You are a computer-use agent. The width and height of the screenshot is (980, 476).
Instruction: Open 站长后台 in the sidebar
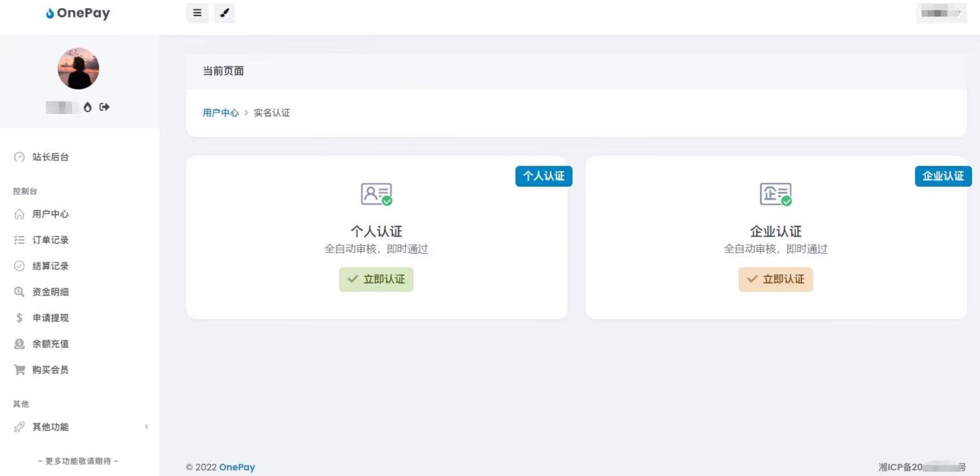tap(50, 157)
